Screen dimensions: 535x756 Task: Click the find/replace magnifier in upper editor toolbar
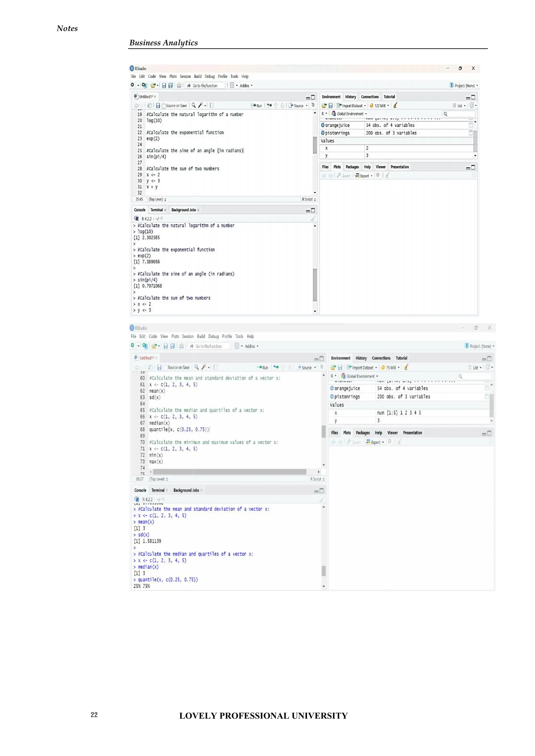pyautogui.click(x=194, y=105)
